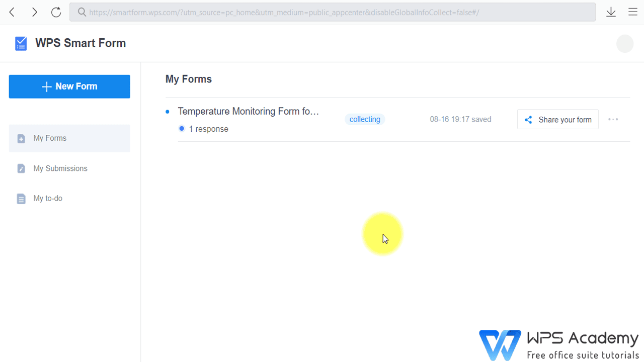This screenshot has height=362, width=644.
Task: Open the user avatar circle
Action: click(625, 44)
